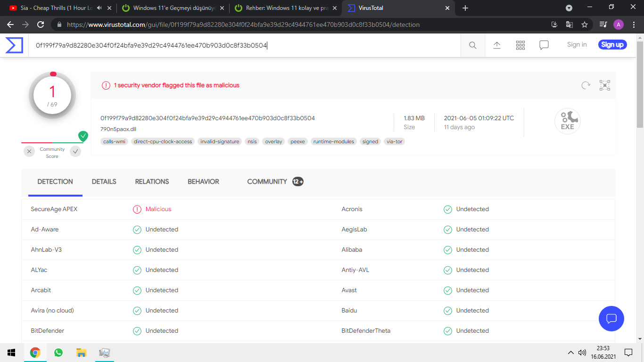The width and height of the screenshot is (644, 362).
Task: Open the Chrome three-dot menu
Action: 634,25
